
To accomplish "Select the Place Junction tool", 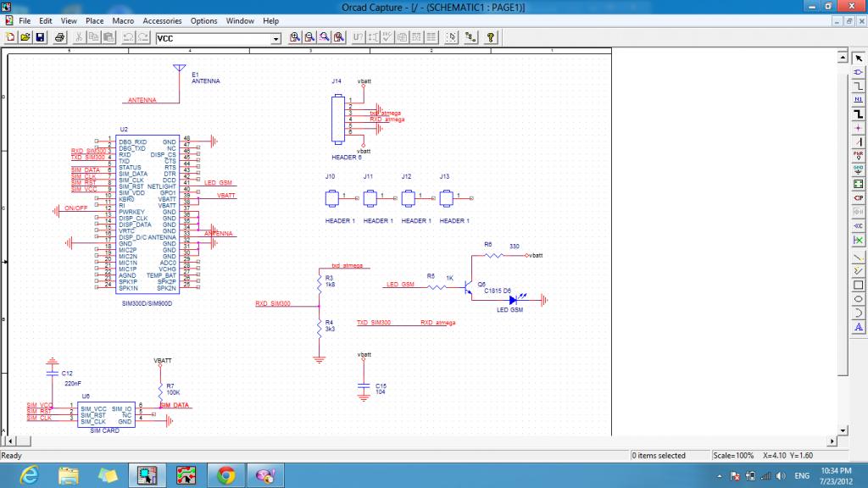I will [858, 128].
